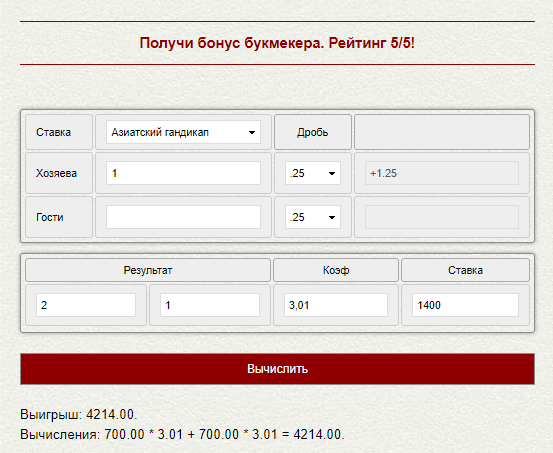Open the Хозяева fraction .25 dropdown
553x453 pixels.
[x=313, y=173]
